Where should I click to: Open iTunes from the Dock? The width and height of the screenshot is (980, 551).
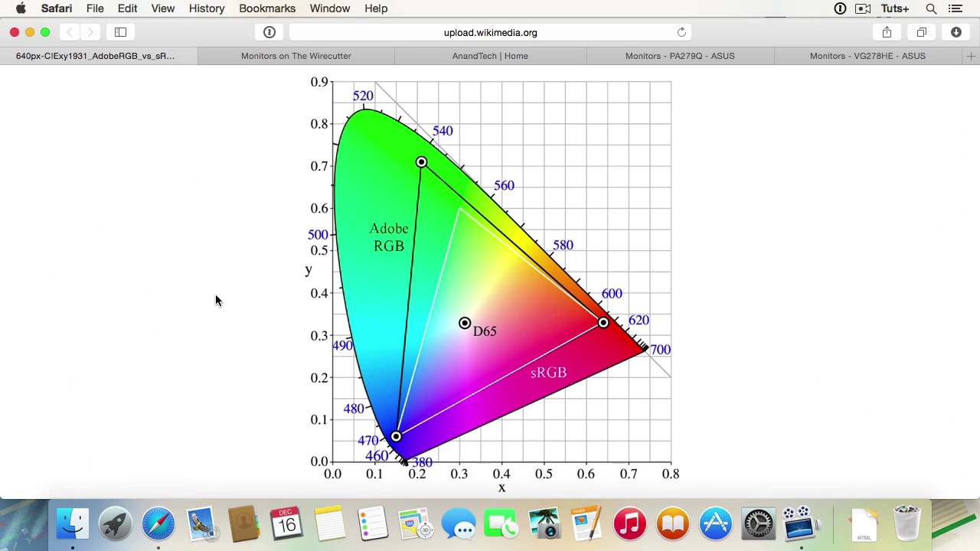click(x=630, y=524)
